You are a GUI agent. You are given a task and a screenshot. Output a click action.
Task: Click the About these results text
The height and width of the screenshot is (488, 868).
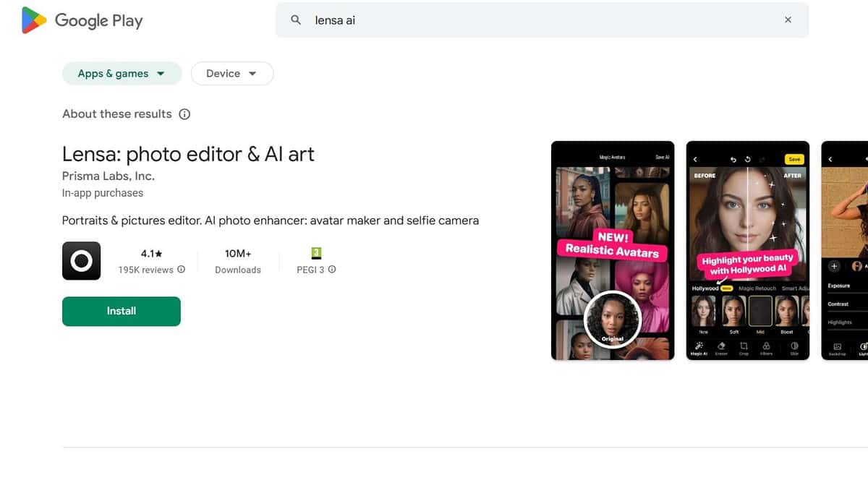tap(117, 114)
